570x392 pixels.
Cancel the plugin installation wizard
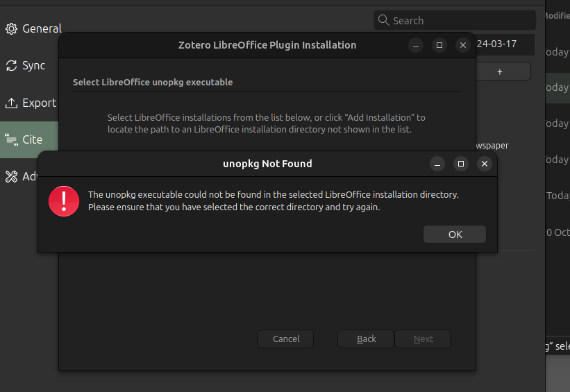click(286, 339)
